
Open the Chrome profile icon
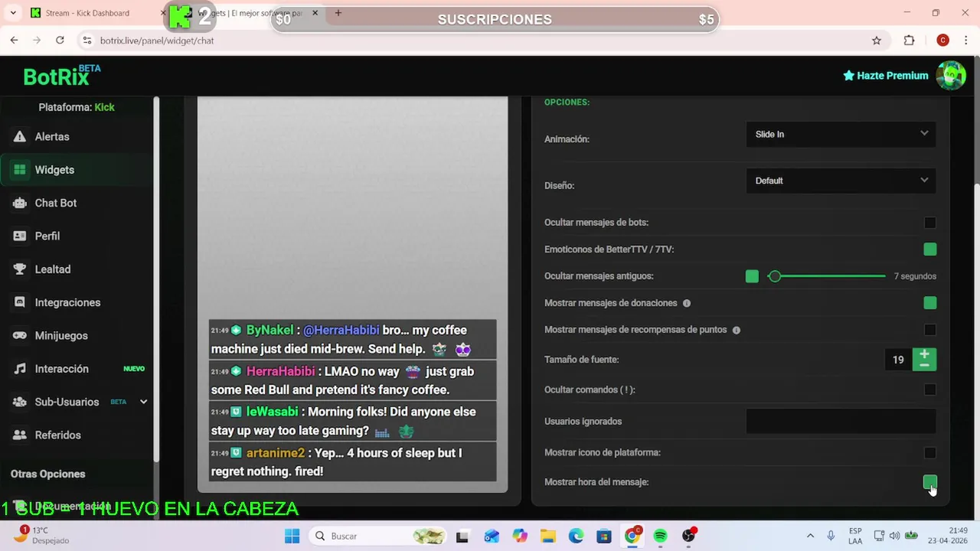click(943, 40)
